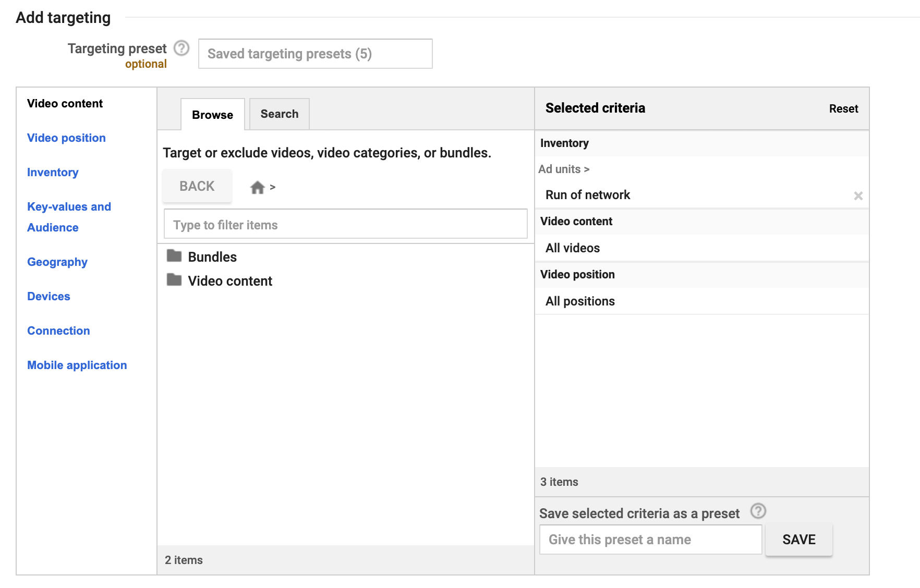
Task: Open the Targeting preset help icon
Action: click(x=181, y=49)
